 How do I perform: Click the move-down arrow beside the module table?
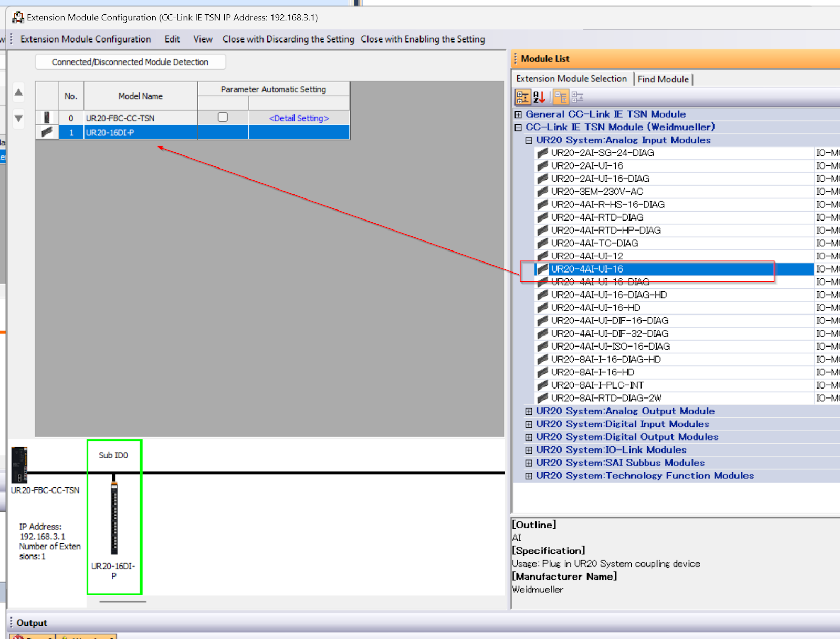18,118
